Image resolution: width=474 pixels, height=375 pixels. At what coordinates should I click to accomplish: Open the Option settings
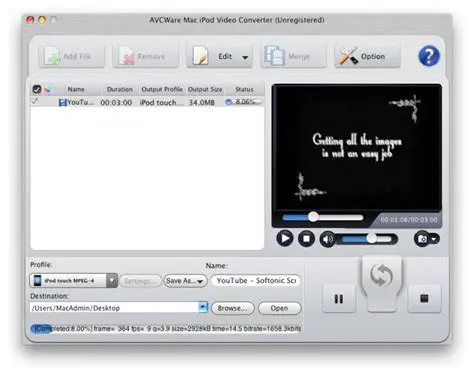[367, 56]
